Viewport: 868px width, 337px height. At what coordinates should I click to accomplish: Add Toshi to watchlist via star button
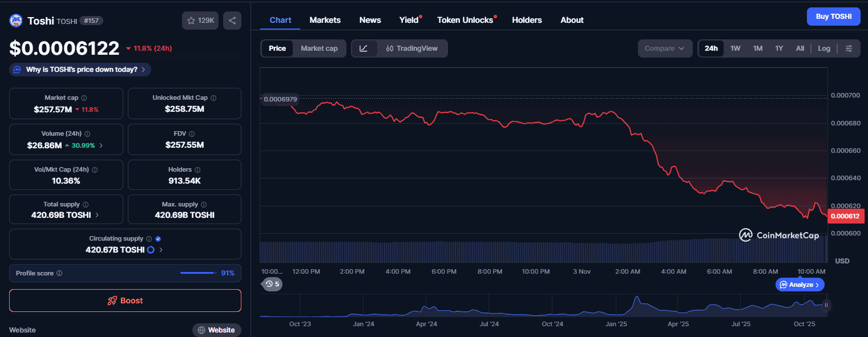tap(200, 21)
